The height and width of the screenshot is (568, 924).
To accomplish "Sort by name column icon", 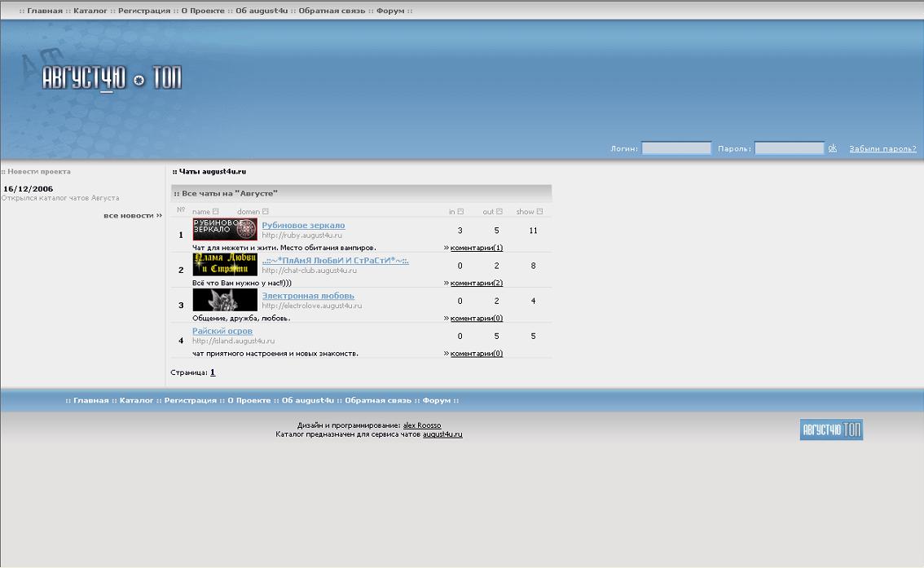I will pyautogui.click(x=216, y=212).
